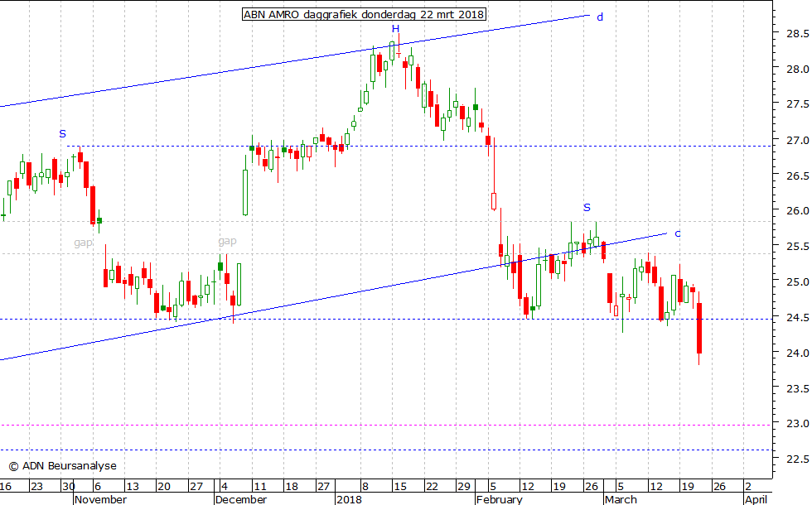Select the 28.0 price axis value
Viewport: 812px width, 505px height.
(x=797, y=69)
